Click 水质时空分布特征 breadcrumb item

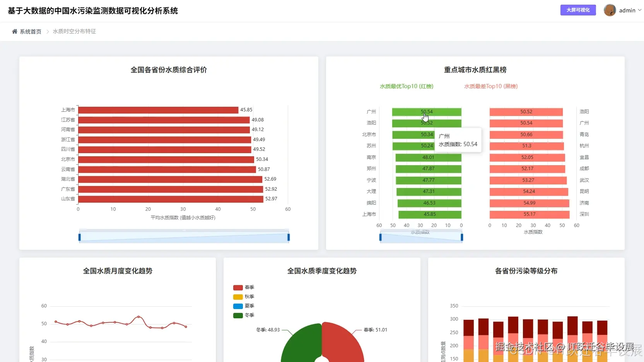pyautogui.click(x=74, y=31)
